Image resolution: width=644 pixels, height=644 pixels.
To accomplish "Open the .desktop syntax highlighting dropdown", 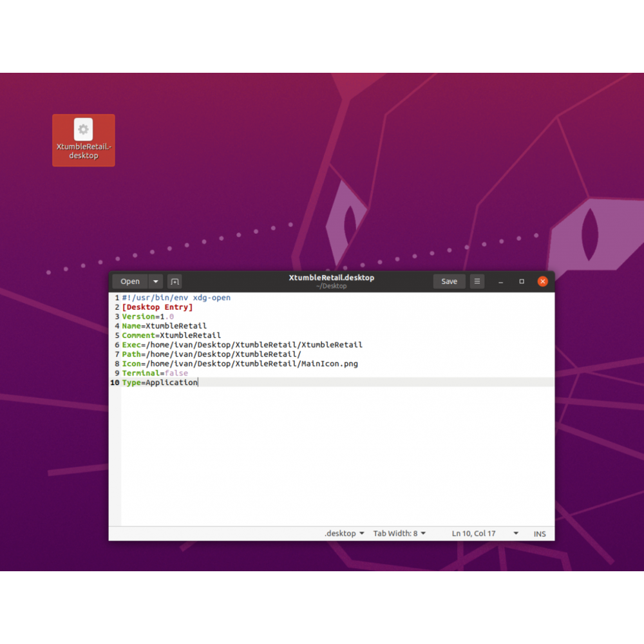I will coord(345,533).
